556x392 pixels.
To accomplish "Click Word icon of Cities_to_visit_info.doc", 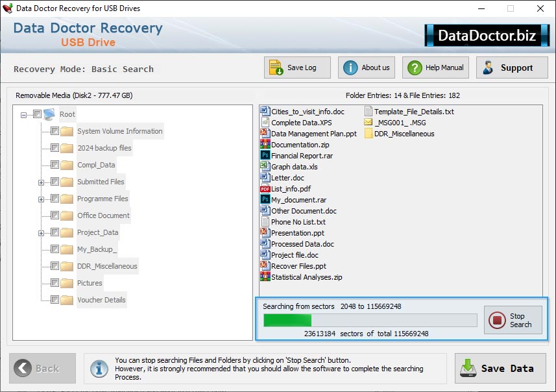I will [x=265, y=112].
